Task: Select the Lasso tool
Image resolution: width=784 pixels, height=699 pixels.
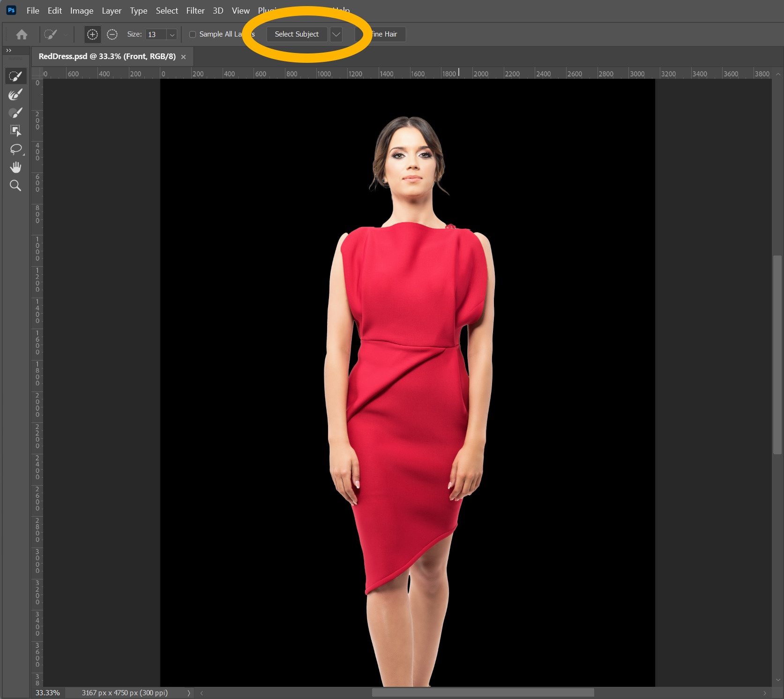Action: (x=15, y=149)
